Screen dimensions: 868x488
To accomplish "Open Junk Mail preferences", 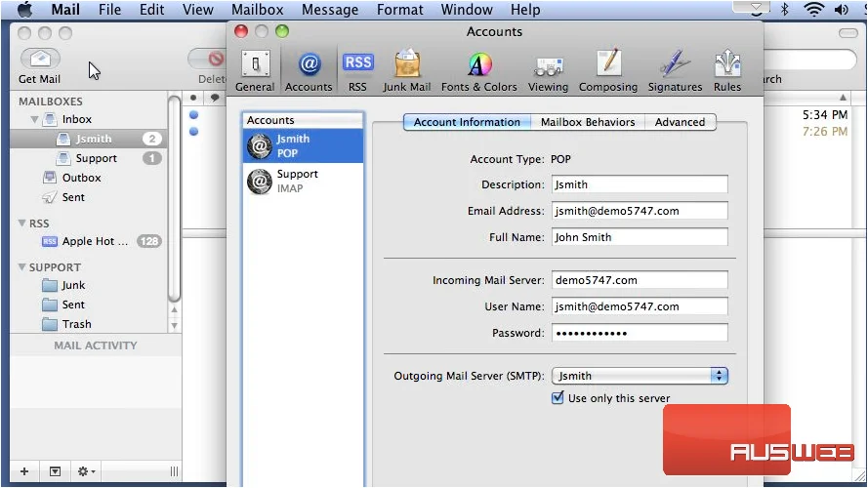I will pos(407,71).
